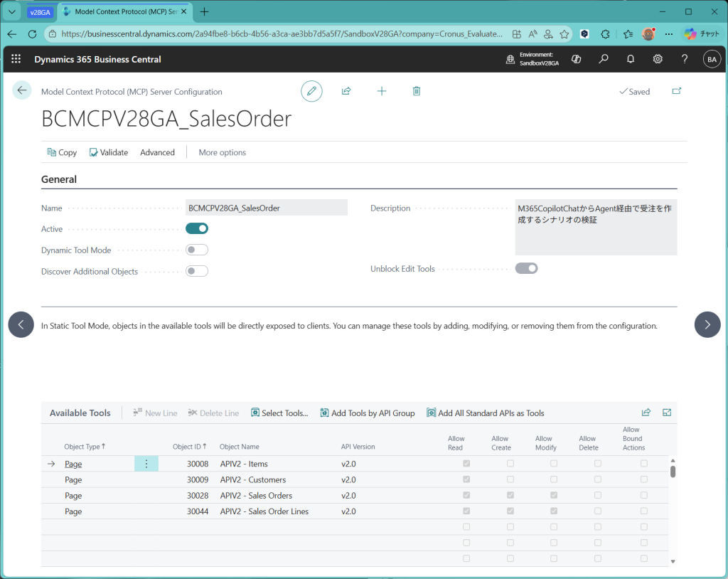This screenshot has width=728, height=579.
Task: Click the plus icon to create new record
Action: click(x=382, y=91)
